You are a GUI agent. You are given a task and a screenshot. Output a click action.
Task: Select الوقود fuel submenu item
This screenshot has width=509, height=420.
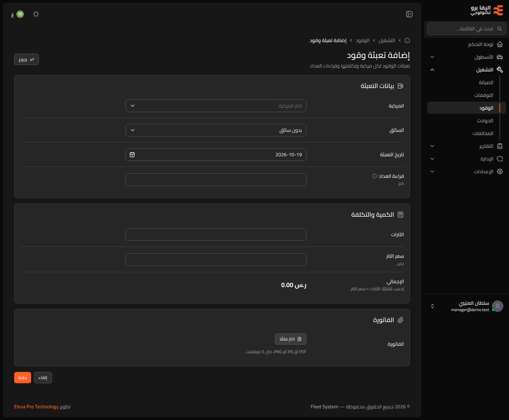point(467,108)
